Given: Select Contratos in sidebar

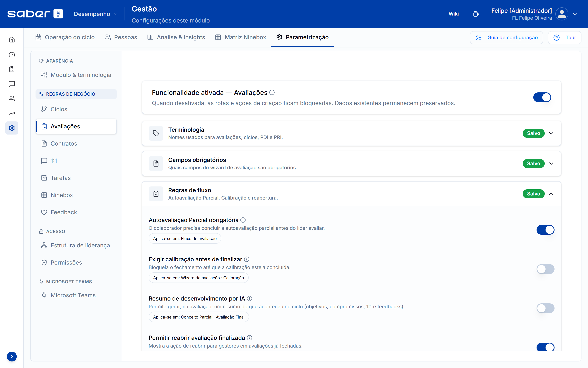Looking at the screenshot, I should [x=76, y=144].
